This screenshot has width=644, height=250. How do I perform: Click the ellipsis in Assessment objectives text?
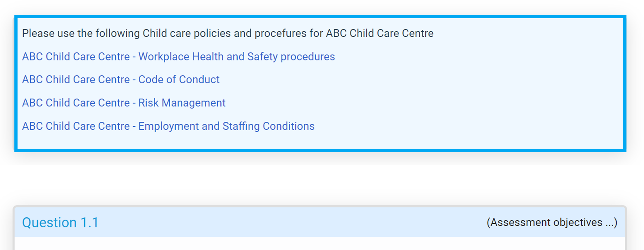[609, 223]
